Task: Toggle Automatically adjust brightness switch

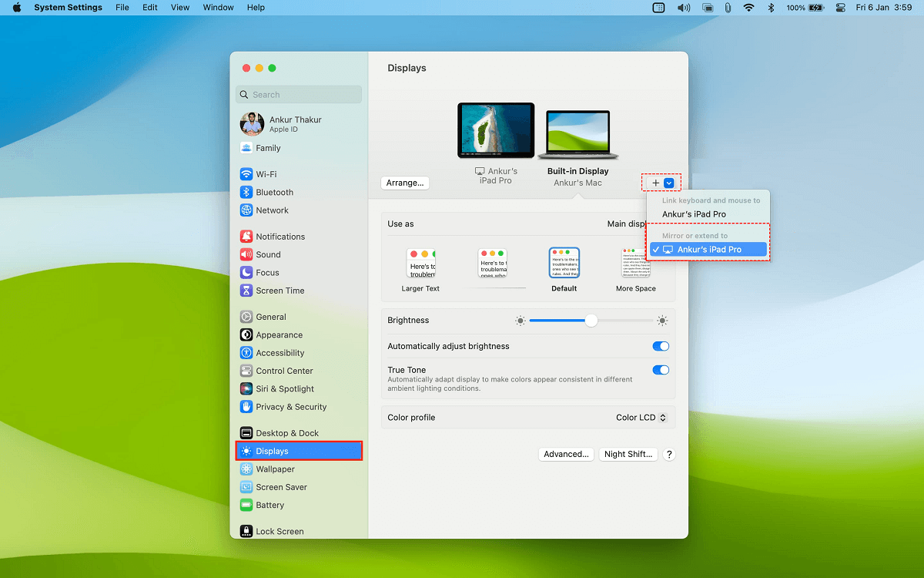Action: point(660,347)
